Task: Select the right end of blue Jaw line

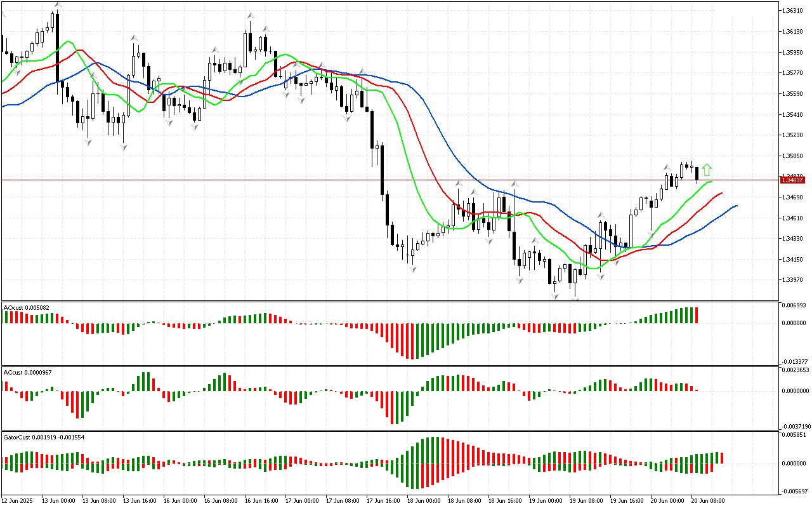Action: point(736,206)
